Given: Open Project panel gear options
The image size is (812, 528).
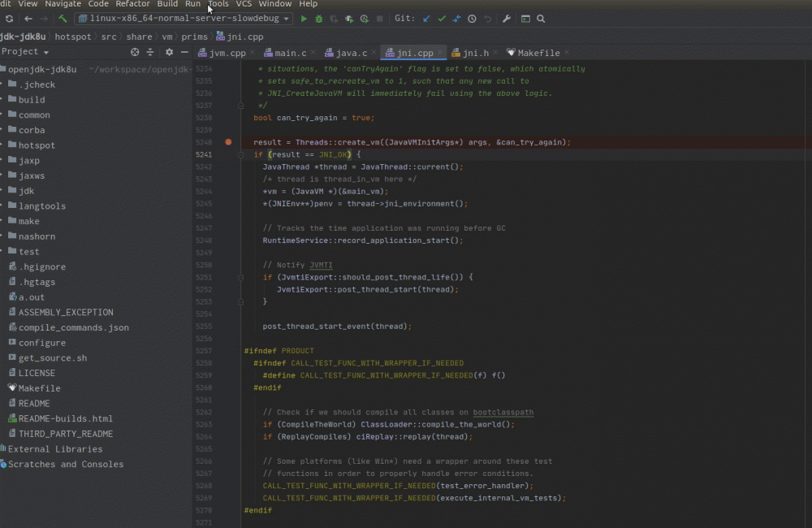Looking at the screenshot, I should click(169, 52).
